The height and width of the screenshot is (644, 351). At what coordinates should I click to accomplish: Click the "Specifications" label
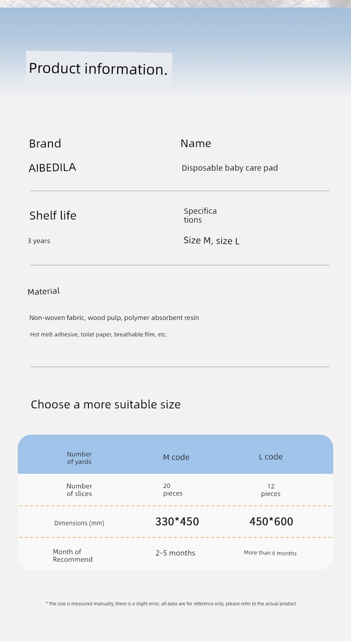click(200, 216)
